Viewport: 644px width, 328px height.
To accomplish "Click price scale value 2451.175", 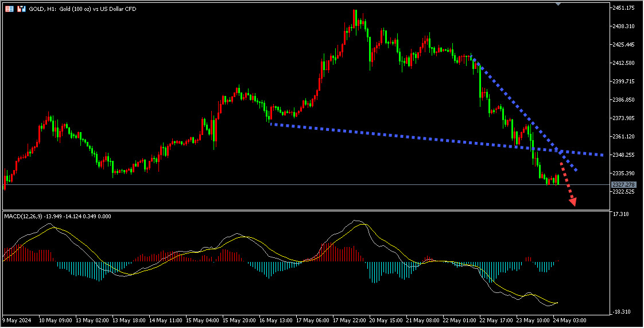I will [624, 8].
